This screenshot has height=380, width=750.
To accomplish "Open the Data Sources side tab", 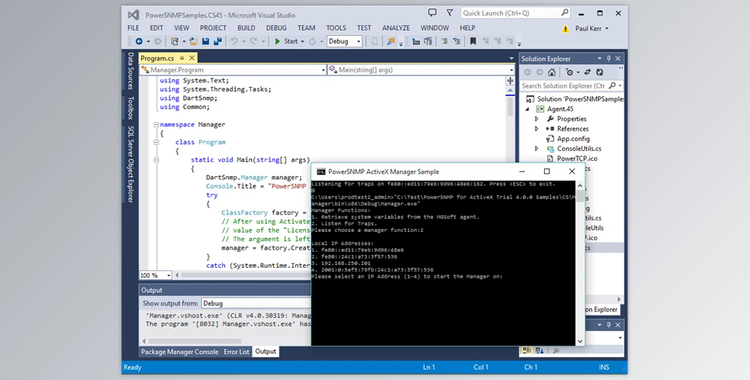I will (x=130, y=71).
